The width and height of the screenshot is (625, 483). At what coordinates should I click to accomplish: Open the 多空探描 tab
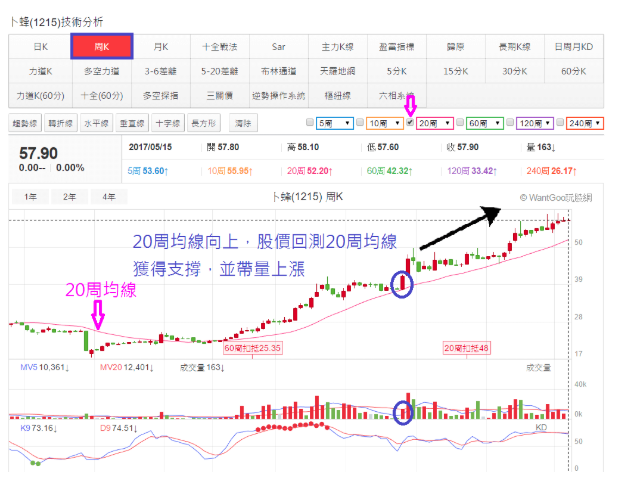click(x=161, y=96)
